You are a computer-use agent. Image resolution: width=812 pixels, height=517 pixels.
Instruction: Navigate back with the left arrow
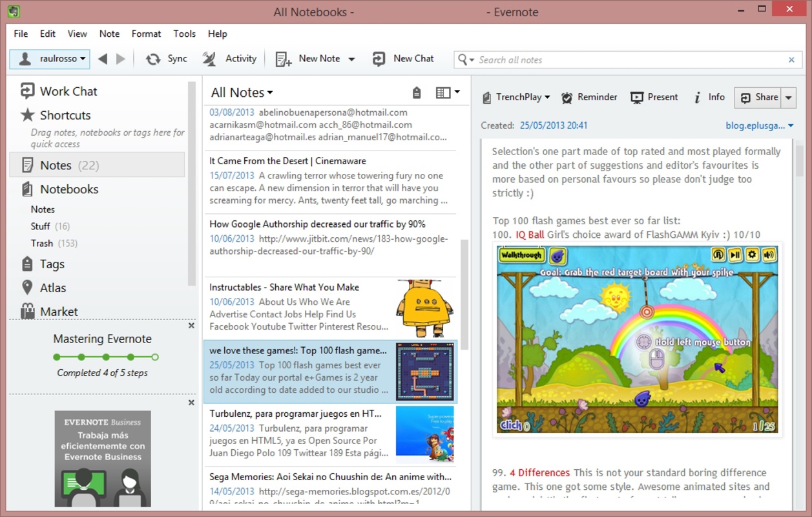pyautogui.click(x=103, y=59)
